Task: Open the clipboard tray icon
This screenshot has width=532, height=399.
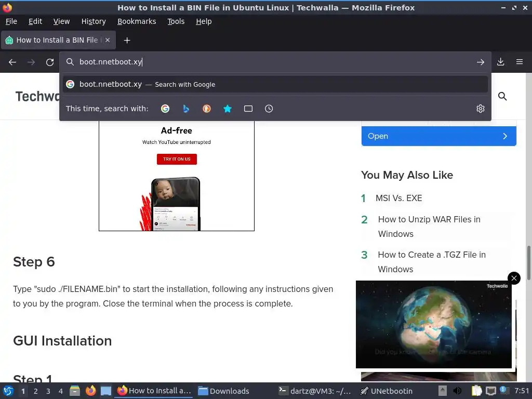Action: [477, 391]
